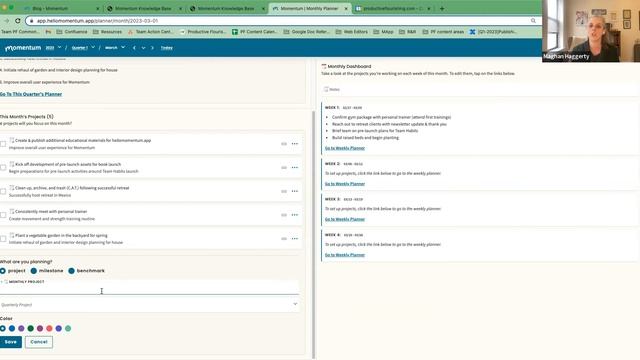Cancel the new project form
Viewport: 640px width, 360px height.
[39, 342]
